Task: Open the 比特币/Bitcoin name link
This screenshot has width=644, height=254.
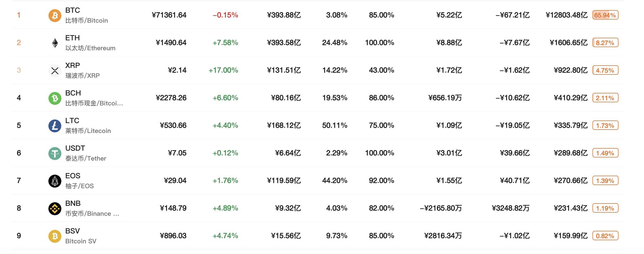Action: click(86, 21)
